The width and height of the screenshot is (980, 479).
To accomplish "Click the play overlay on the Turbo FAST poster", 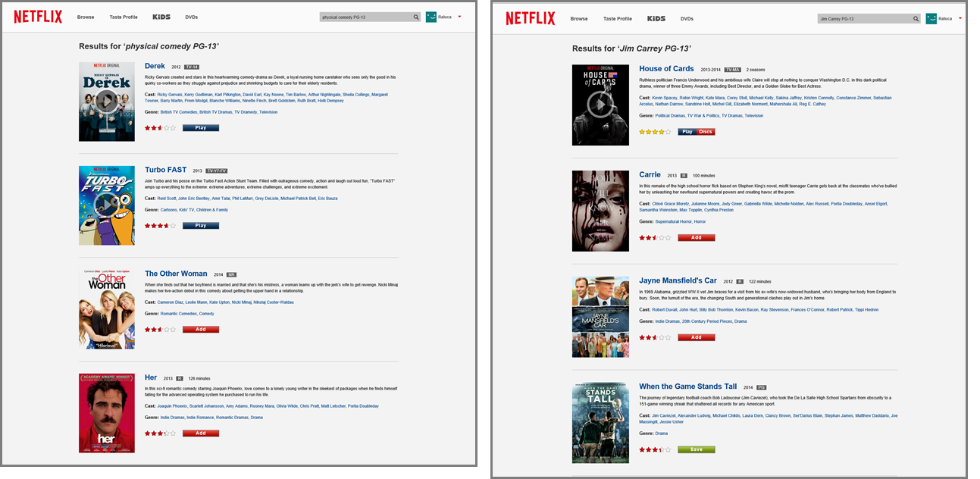I will 107,205.
